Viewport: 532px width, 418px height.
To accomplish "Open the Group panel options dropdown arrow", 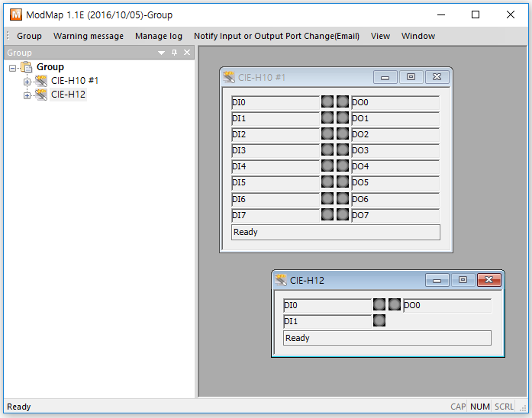I will click(x=162, y=53).
